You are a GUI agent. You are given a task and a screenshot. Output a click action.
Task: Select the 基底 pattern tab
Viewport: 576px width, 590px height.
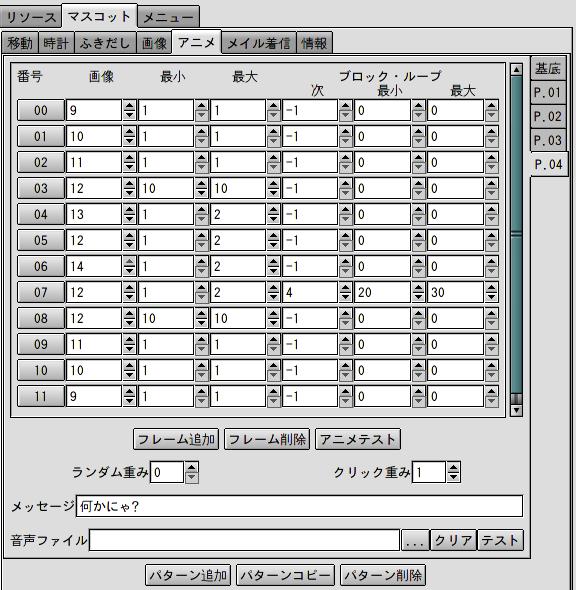[x=548, y=68]
